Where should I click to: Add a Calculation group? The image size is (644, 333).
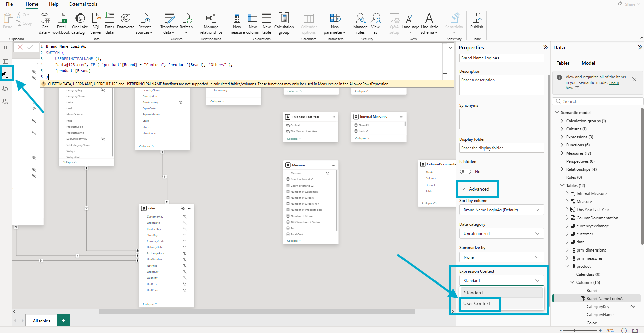(284, 24)
